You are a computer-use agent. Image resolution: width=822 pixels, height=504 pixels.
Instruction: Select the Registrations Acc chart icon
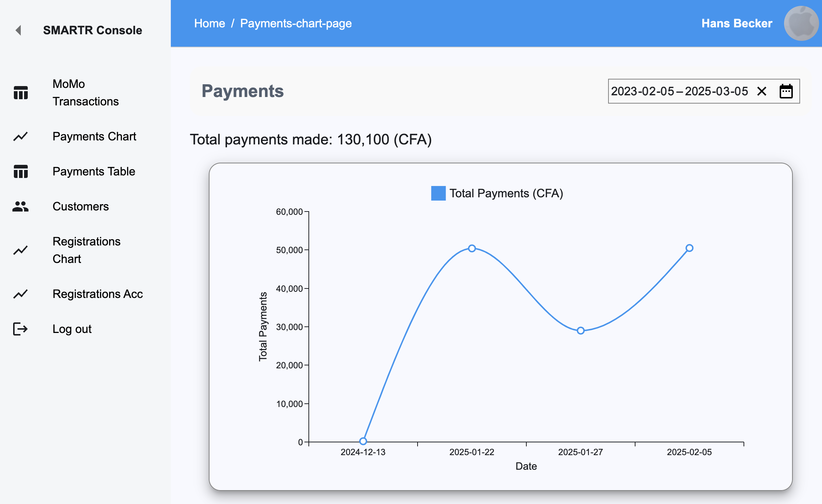pos(20,294)
